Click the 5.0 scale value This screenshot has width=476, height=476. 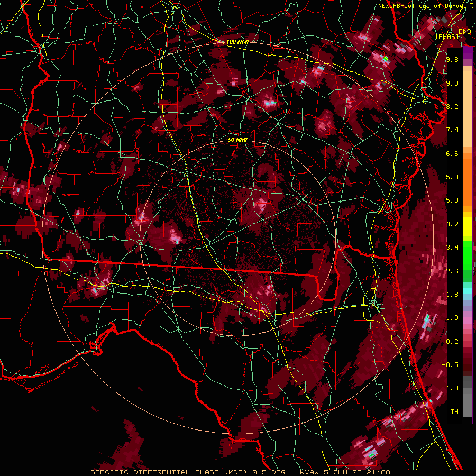[452, 200]
